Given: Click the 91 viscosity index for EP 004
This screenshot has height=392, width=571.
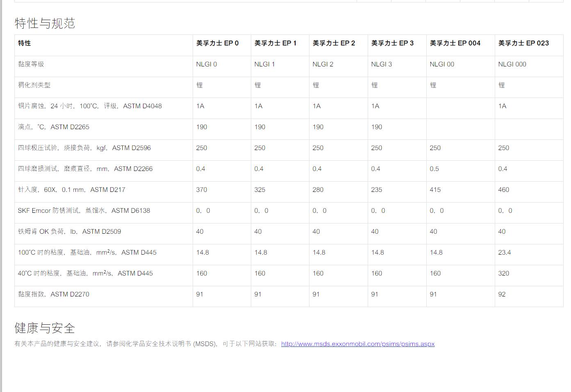Looking at the screenshot, I should 433,294.
